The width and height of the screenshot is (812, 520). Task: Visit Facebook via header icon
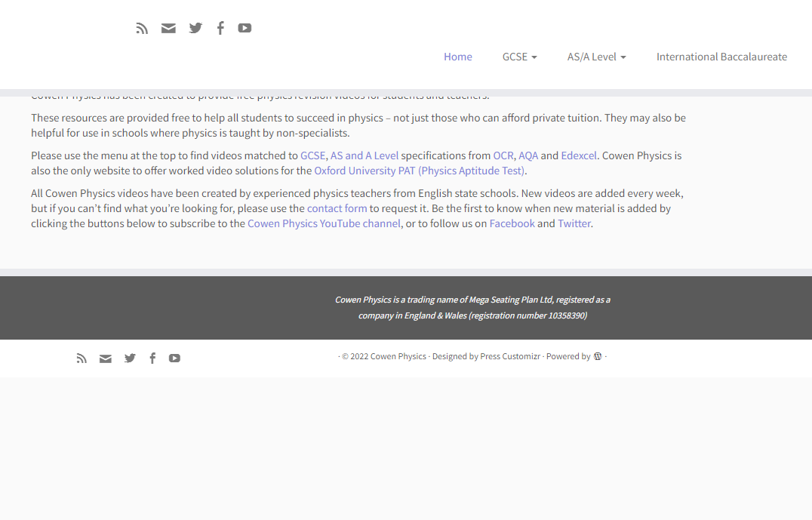tap(220, 28)
